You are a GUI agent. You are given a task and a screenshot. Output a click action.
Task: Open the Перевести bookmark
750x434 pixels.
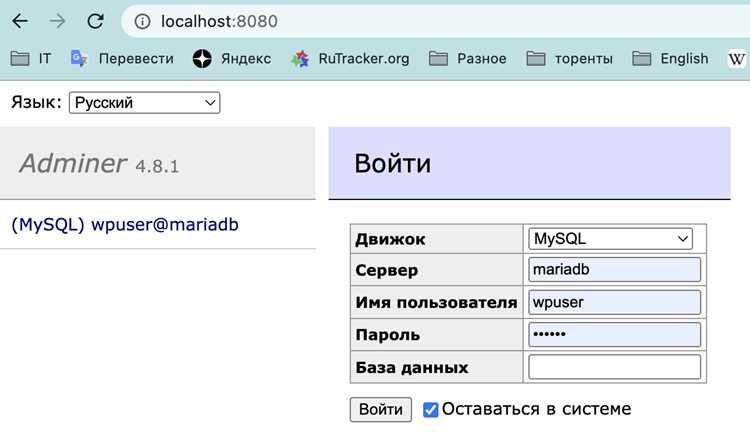[122, 59]
